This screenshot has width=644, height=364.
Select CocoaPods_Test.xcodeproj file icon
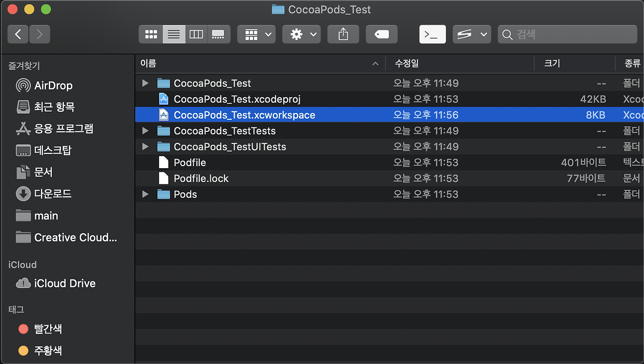coord(163,99)
